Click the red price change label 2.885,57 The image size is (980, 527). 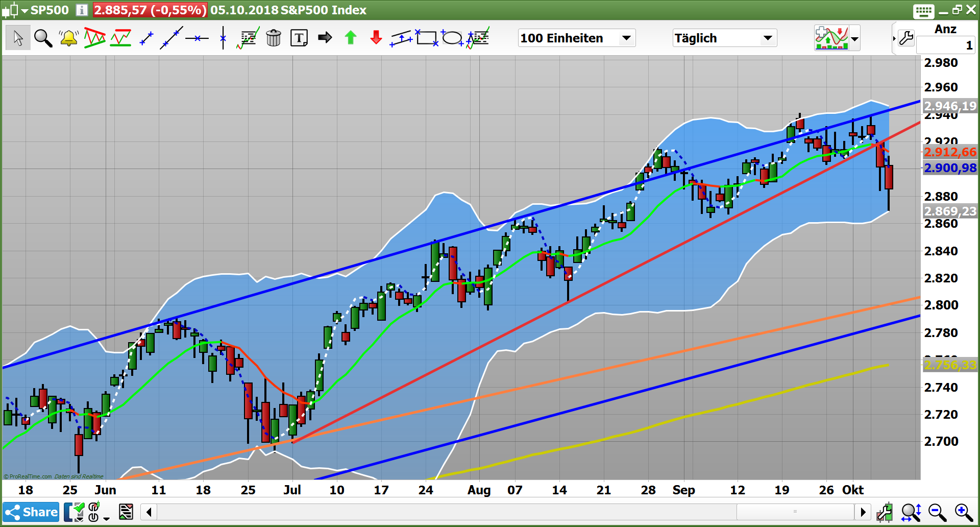tap(150, 10)
